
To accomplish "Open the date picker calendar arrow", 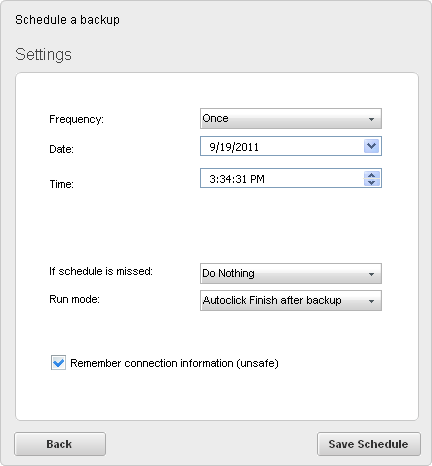I will (x=371, y=146).
